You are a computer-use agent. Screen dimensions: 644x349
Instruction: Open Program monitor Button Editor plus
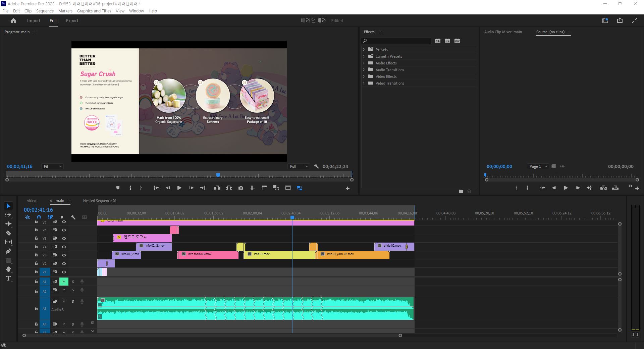click(x=347, y=188)
